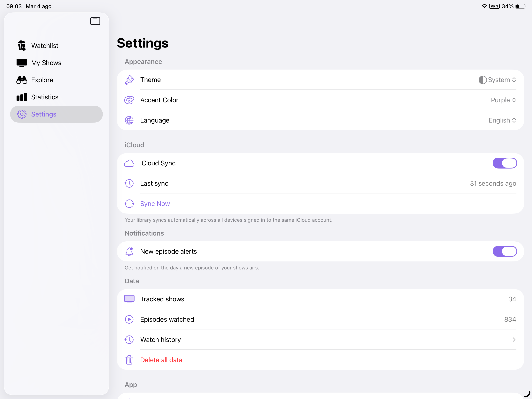
Task: Open Watchlist in the sidebar
Action: pos(56,45)
